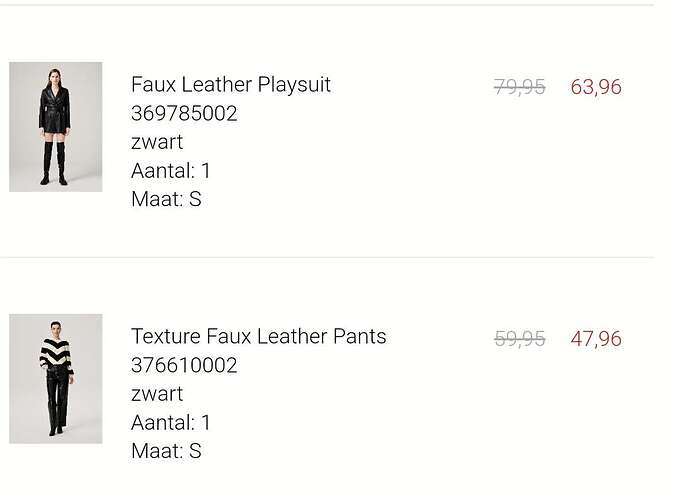Click the Faux Leather Playsuit title

(x=231, y=85)
